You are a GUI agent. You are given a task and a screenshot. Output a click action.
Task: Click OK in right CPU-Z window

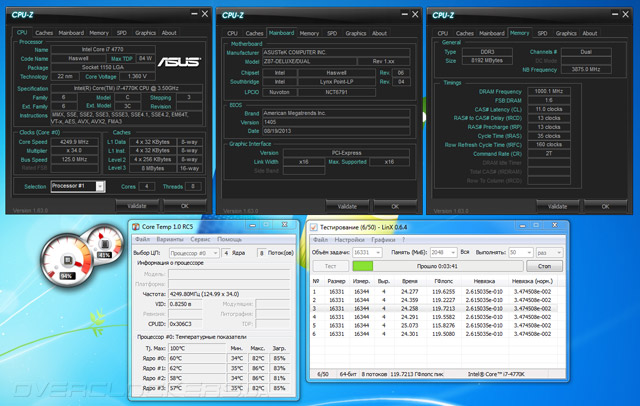point(605,206)
